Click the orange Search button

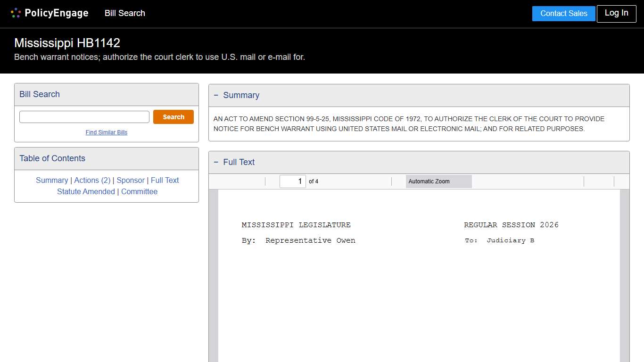point(173,117)
